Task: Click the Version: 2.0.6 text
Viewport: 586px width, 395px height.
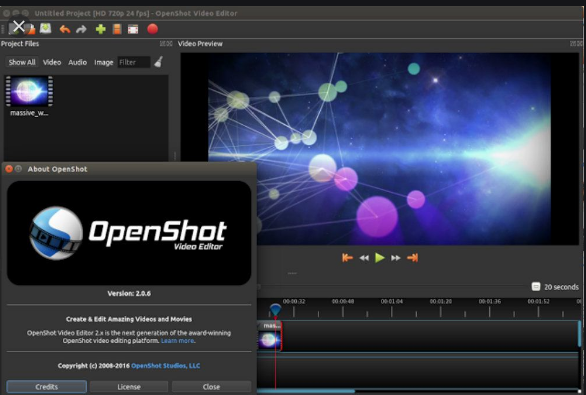Action: [129, 293]
